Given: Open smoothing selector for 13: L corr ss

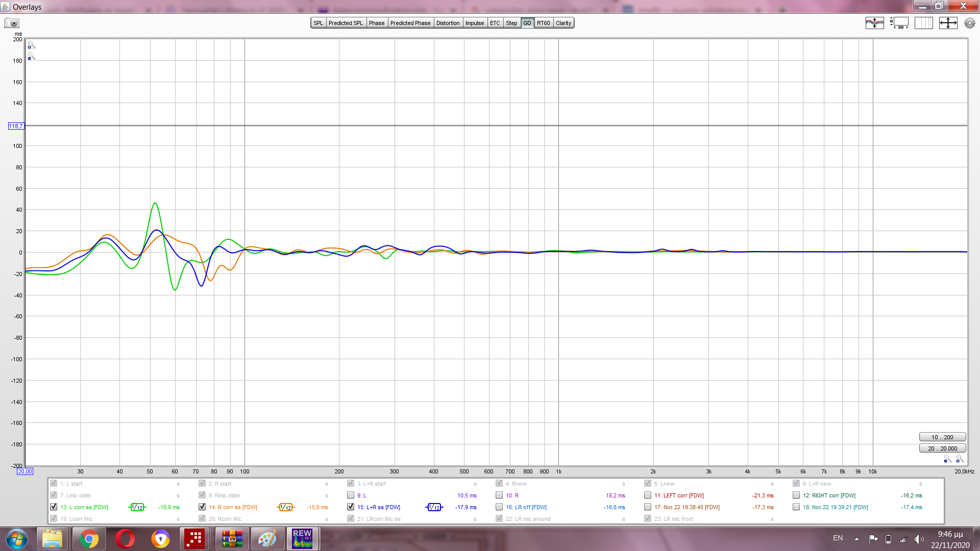Looking at the screenshot, I should coord(137,507).
